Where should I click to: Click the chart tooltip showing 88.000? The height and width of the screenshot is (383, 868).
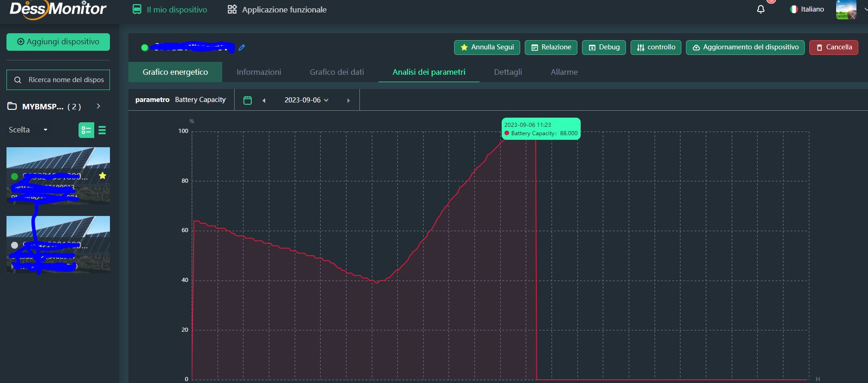[541, 129]
